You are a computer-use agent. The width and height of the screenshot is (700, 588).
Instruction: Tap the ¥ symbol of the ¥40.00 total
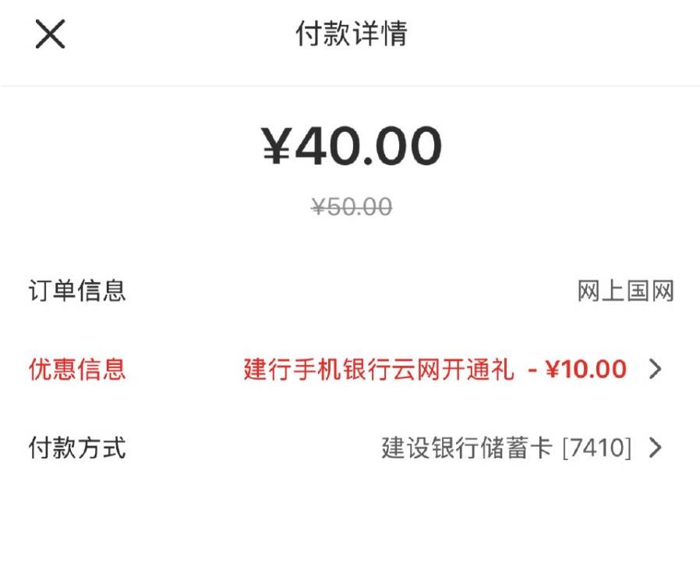pyautogui.click(x=277, y=147)
